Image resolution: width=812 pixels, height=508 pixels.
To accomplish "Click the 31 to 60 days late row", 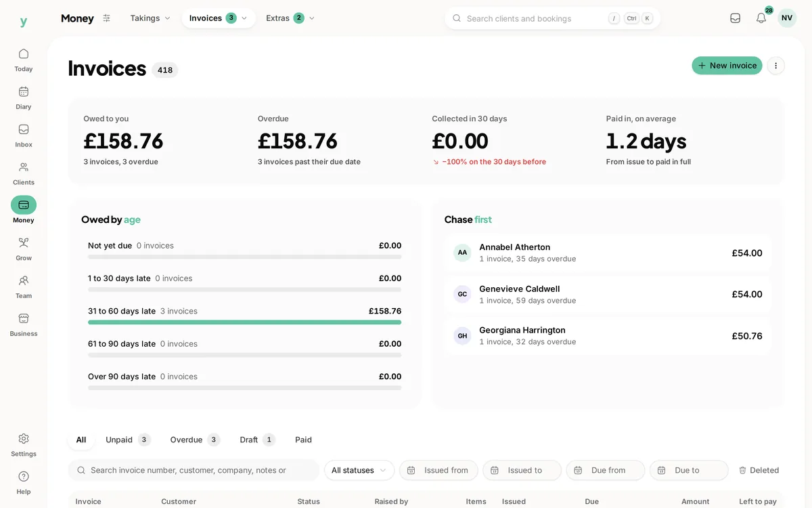I will (x=244, y=315).
